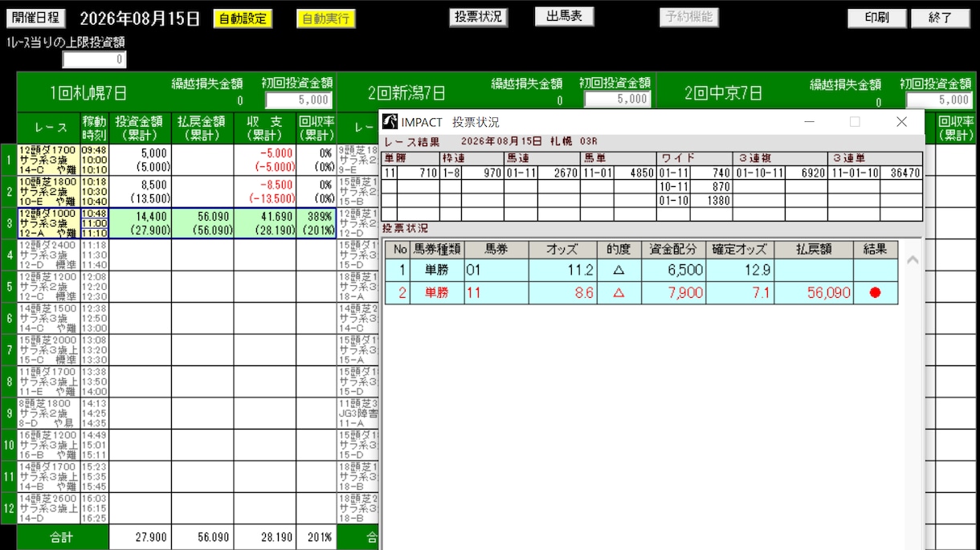The width and height of the screenshot is (980, 550).
Task: Click the disabled 予約機能 button
Action: 689,17
